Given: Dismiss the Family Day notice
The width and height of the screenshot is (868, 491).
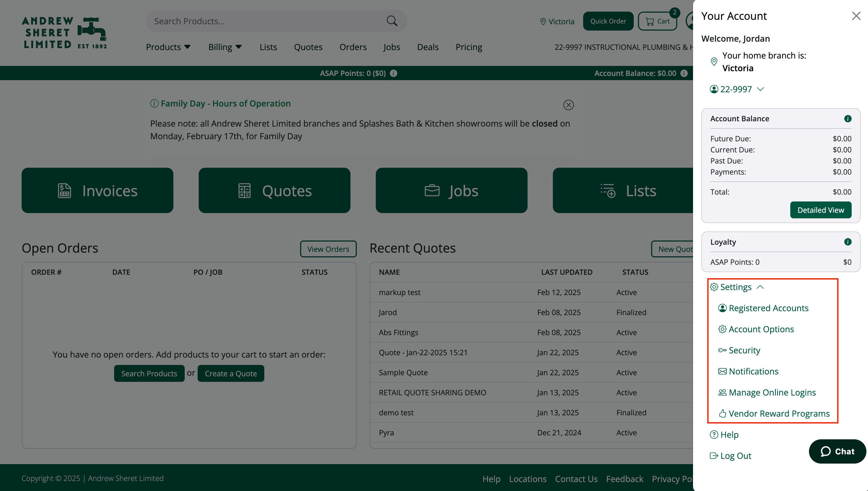Looking at the screenshot, I should pos(568,105).
